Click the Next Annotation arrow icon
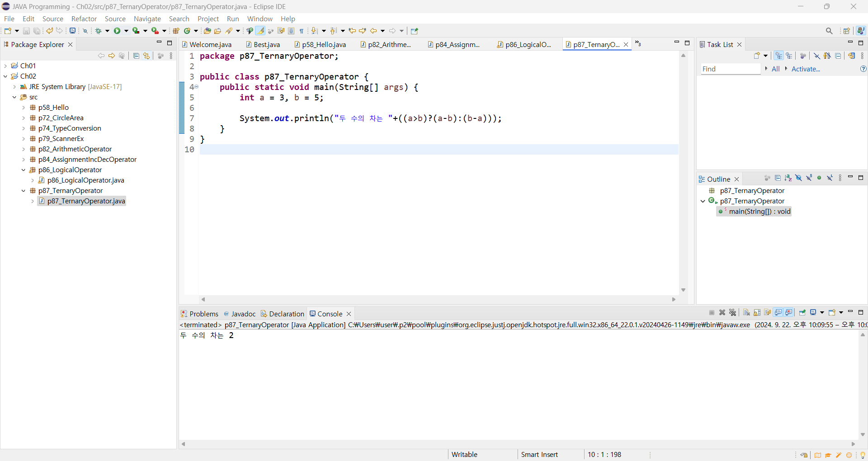The width and height of the screenshot is (868, 461). point(314,31)
